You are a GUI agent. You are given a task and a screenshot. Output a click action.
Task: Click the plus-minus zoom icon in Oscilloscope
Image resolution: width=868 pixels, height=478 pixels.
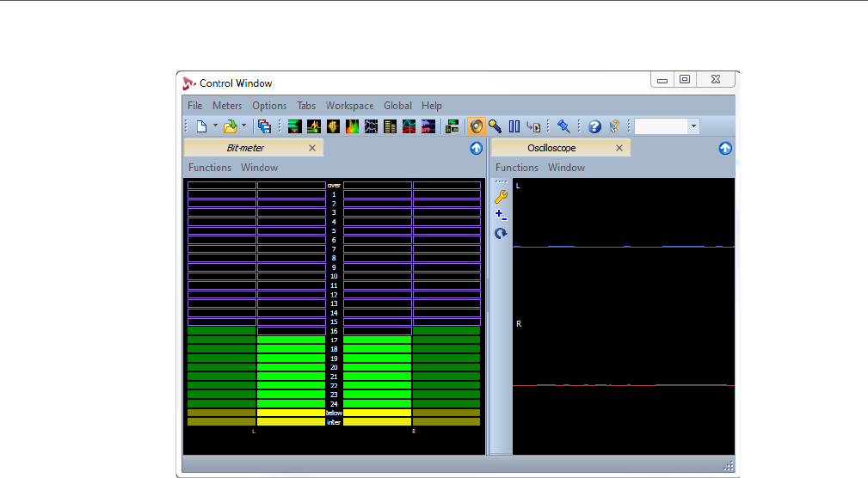(501, 215)
